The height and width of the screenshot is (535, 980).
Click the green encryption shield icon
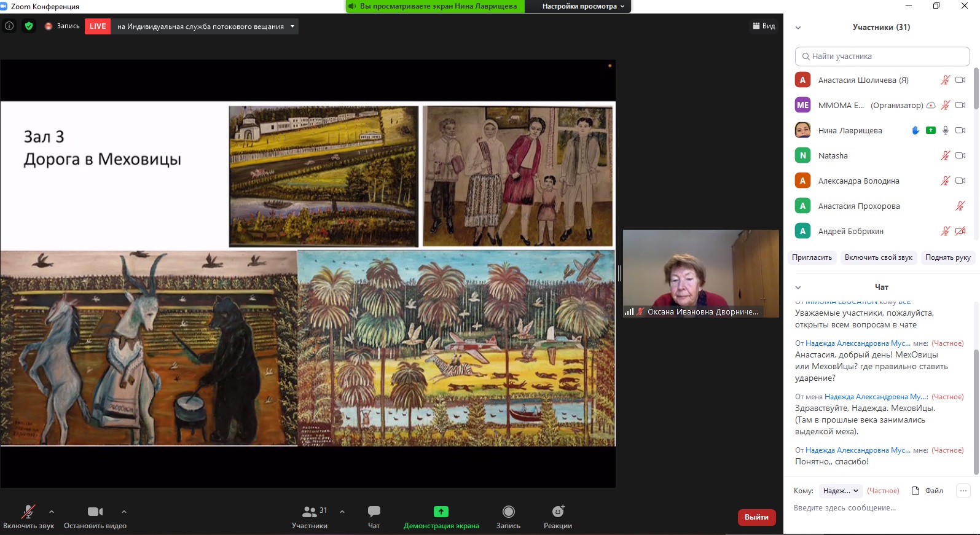pyautogui.click(x=28, y=26)
